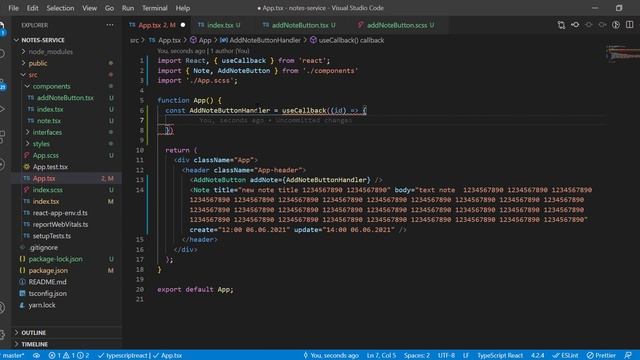Collapse the NOTES-SERVICE root folder
The image size is (640, 360).
[67, 40]
